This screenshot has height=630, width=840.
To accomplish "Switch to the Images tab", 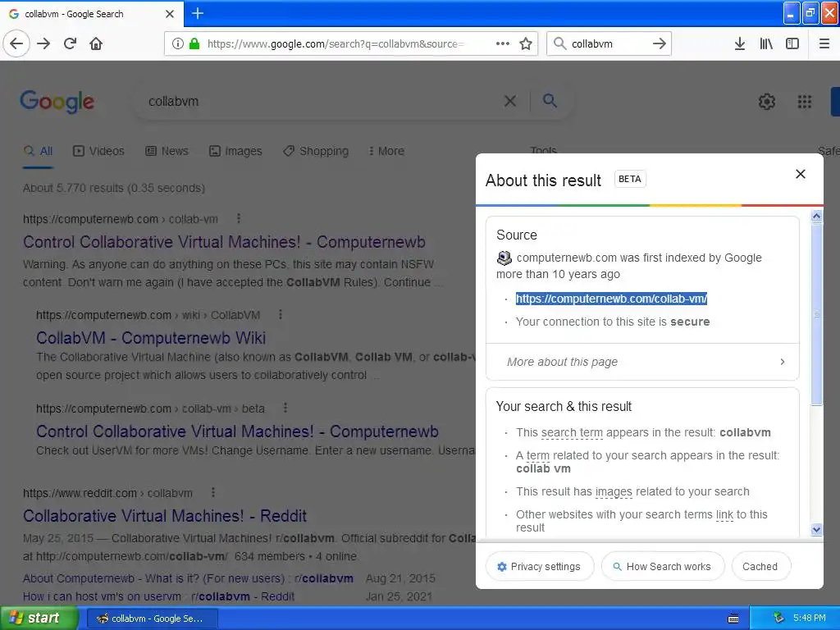I will pyautogui.click(x=235, y=151).
